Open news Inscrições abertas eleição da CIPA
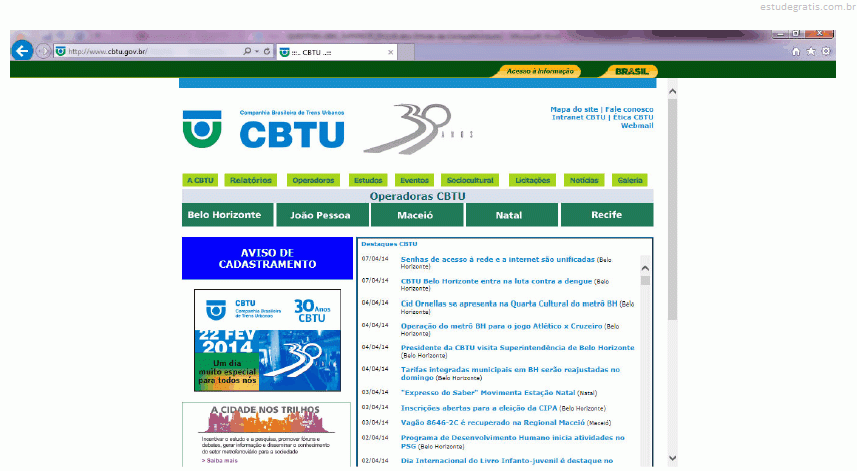The height and width of the screenshot is (471, 857). [479, 408]
